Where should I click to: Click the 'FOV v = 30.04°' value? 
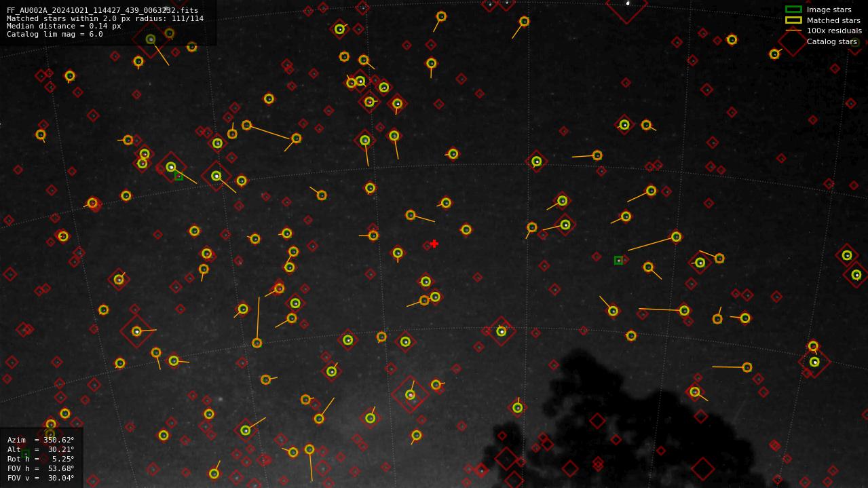click(41, 478)
